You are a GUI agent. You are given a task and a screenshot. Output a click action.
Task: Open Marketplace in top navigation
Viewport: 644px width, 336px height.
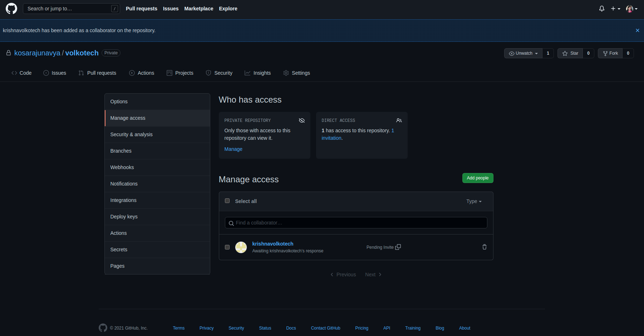tap(199, 9)
